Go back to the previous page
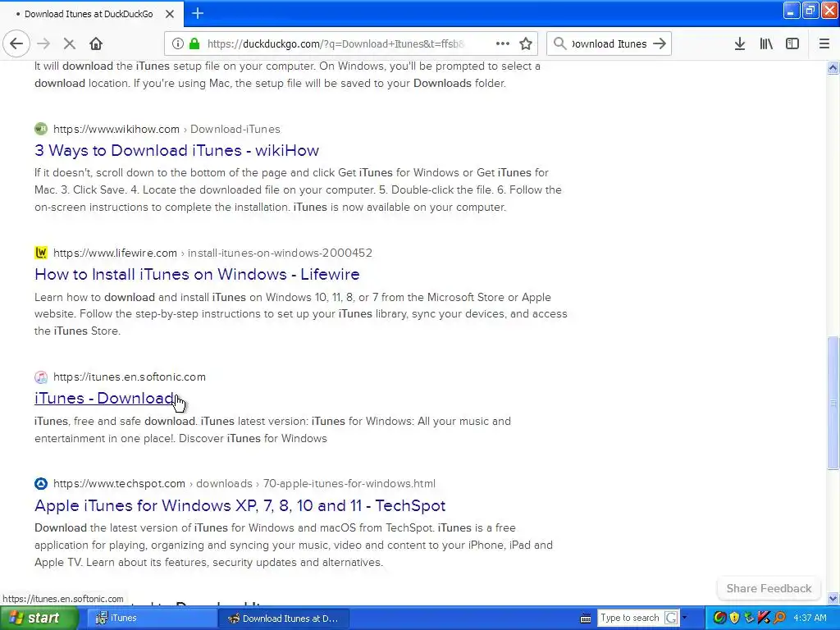This screenshot has width=840, height=630. tap(16, 44)
